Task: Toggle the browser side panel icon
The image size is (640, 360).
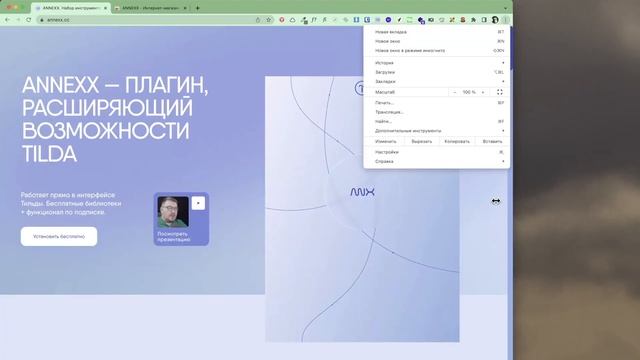Action: (484, 20)
